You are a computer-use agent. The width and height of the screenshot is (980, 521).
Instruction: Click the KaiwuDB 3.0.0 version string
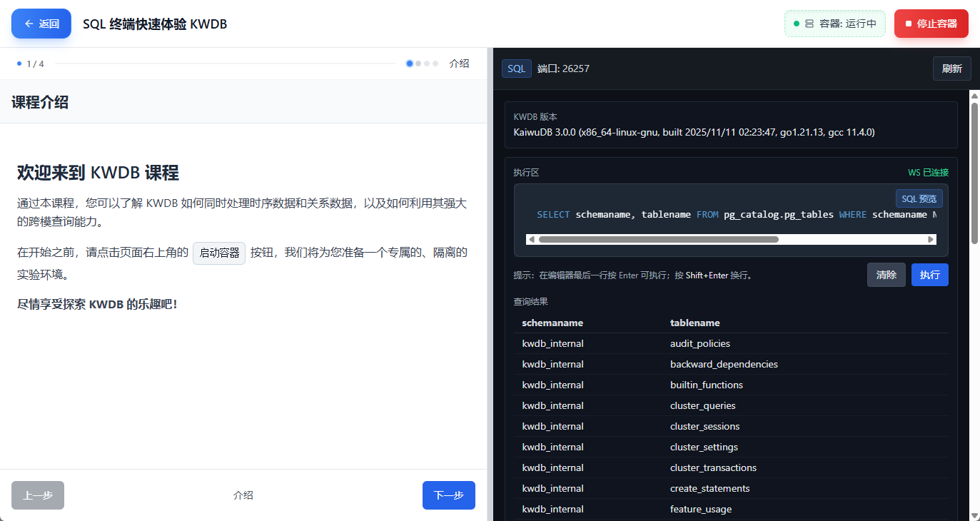coord(694,132)
